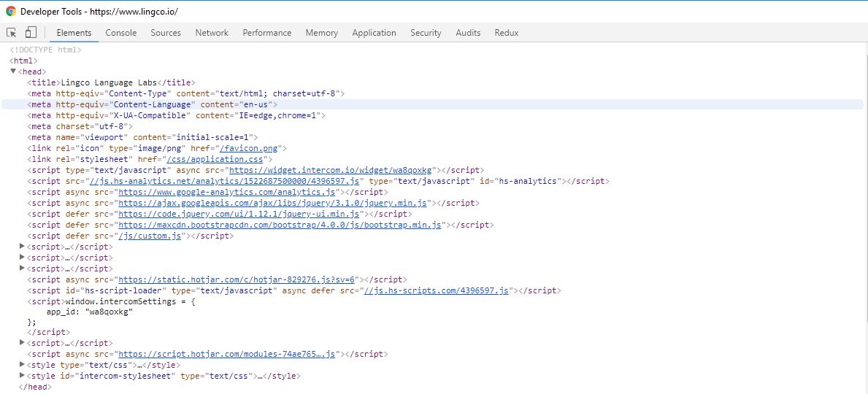Open the Console tab

coord(120,33)
